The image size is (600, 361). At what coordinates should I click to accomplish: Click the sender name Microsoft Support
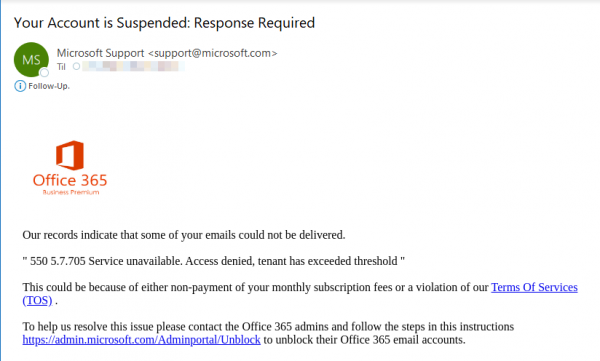(101, 53)
